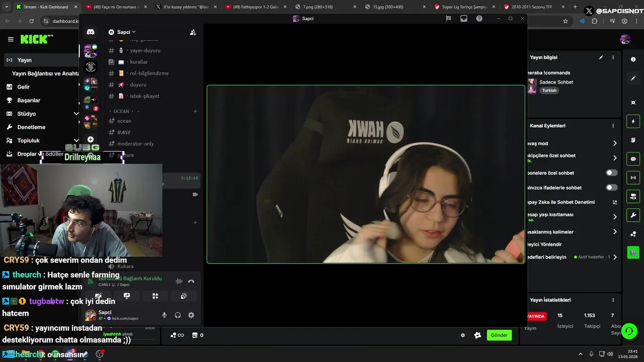Click the green Gönder send button
This screenshot has width=644, height=362.
[499, 335]
